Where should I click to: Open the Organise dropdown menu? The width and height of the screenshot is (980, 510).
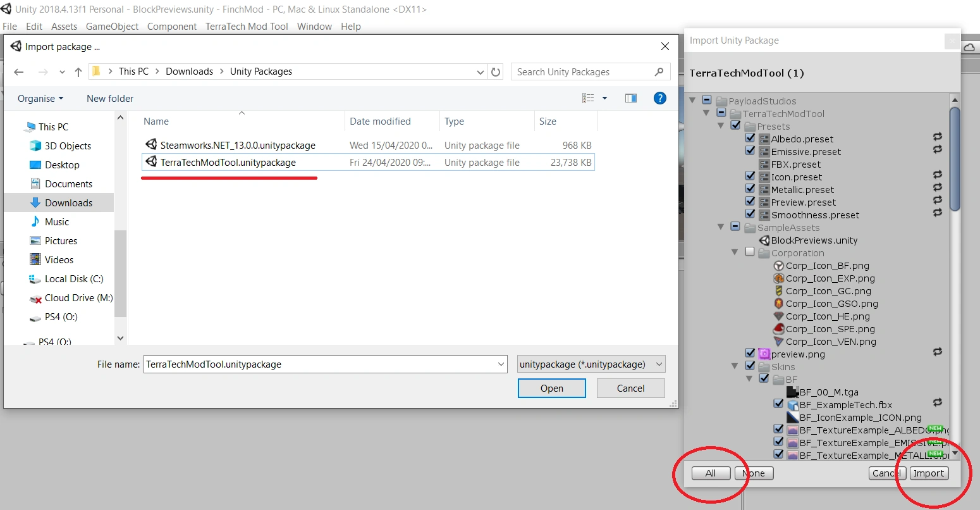click(40, 99)
